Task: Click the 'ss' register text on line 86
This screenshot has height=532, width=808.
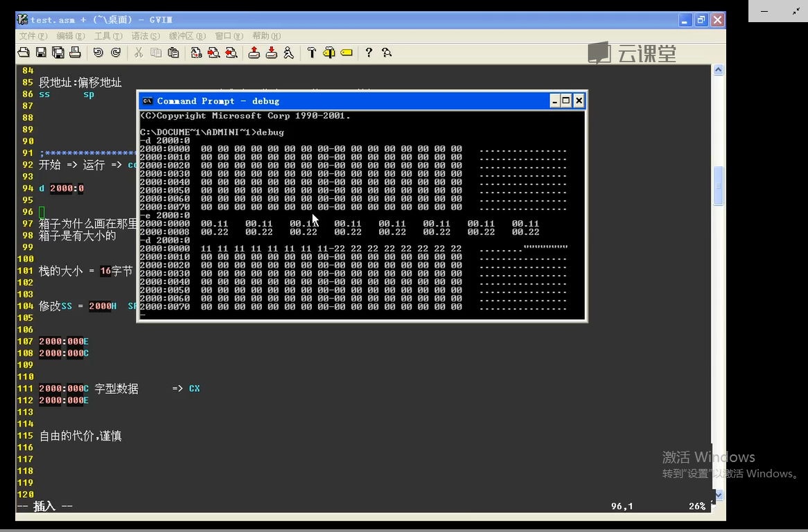Action: 44,95
